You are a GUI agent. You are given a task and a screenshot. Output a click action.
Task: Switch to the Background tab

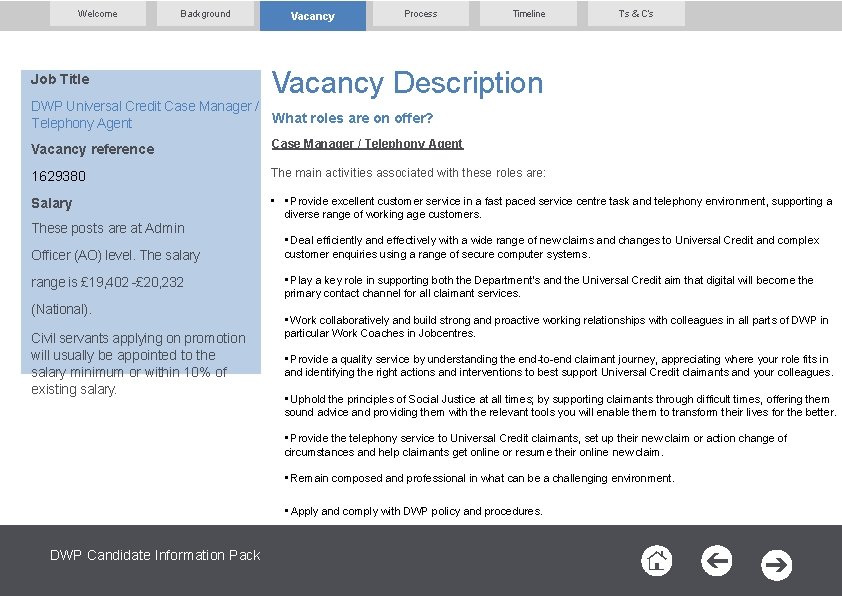(205, 14)
